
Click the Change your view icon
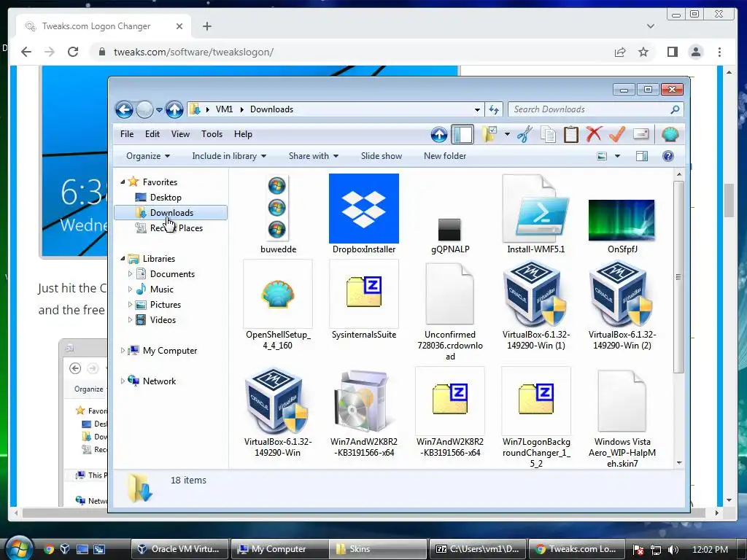602,156
